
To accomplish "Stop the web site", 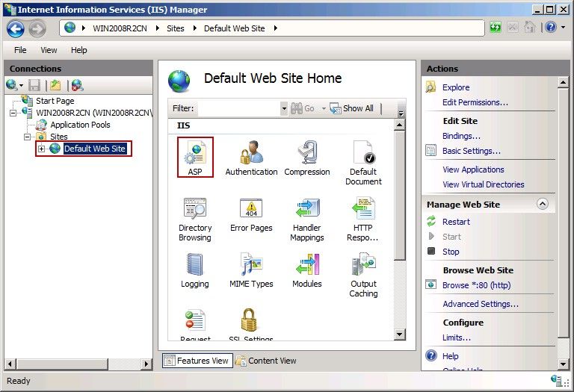I will click(450, 252).
